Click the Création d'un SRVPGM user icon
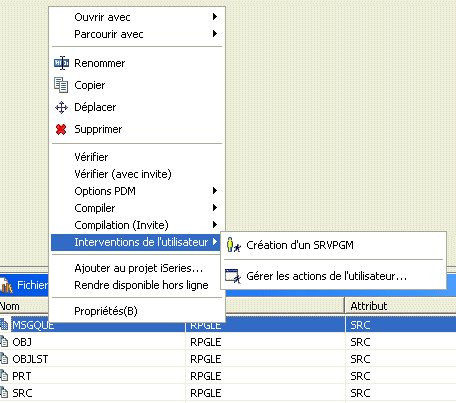Screen dimensions: 456x403 [x=233, y=245]
